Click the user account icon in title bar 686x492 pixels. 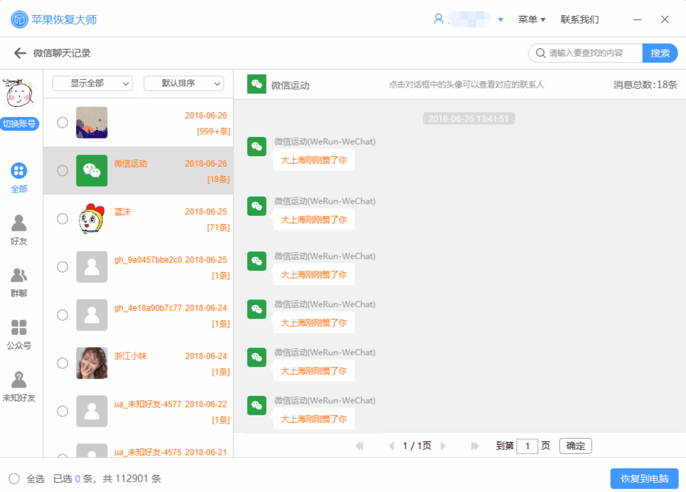coord(438,19)
